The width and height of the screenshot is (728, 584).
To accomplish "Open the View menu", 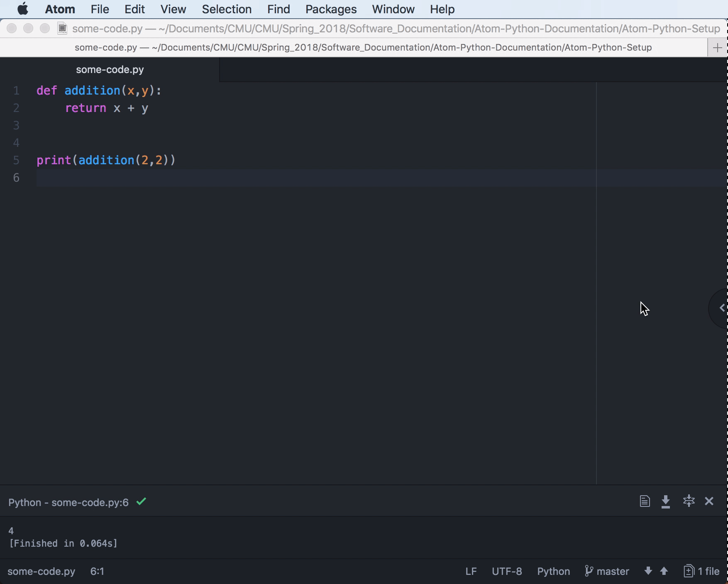I will [x=173, y=9].
